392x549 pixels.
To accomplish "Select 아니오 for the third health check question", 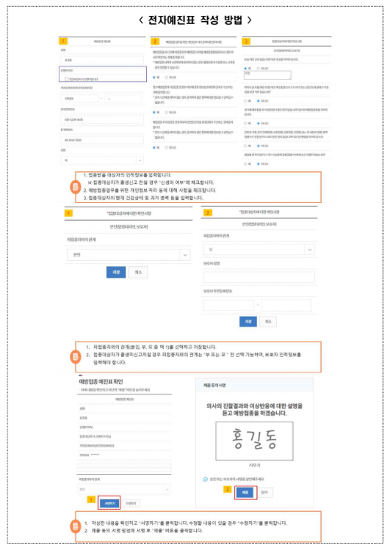I will [259, 123].
